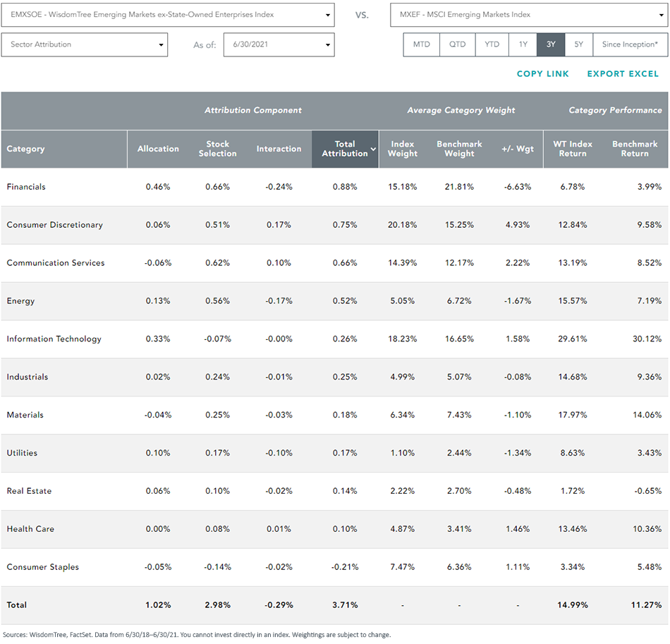Select the Since Inception period tab
Image resolution: width=670 pixels, height=644 pixels.
[x=631, y=45]
